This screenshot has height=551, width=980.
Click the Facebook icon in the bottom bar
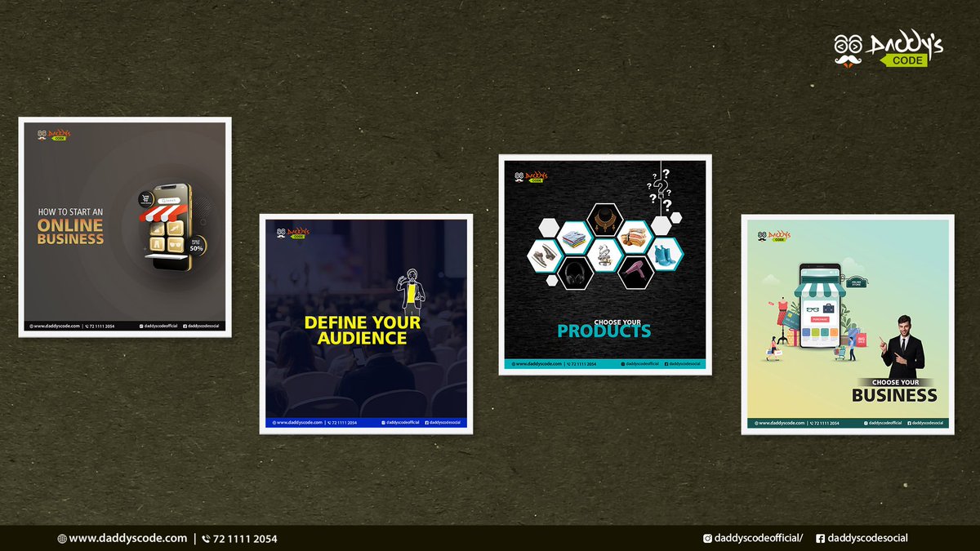[x=820, y=538]
